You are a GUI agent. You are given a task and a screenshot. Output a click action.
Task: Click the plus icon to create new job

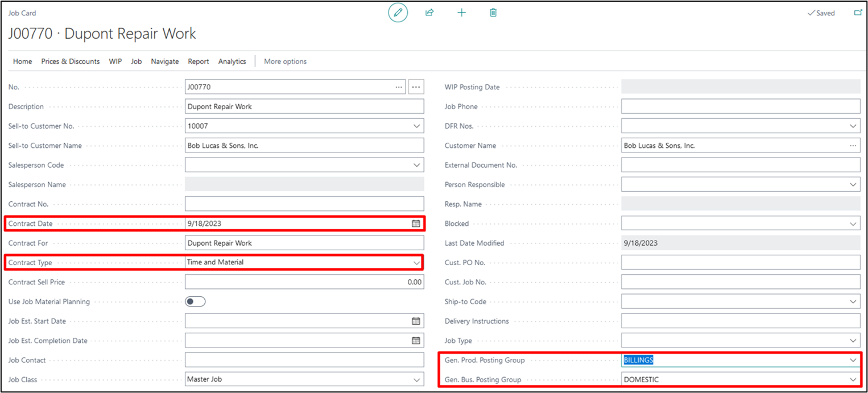click(461, 13)
